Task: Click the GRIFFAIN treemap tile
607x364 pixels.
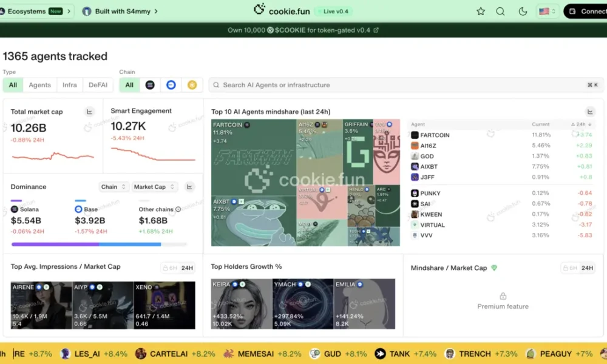Action: tap(358, 152)
